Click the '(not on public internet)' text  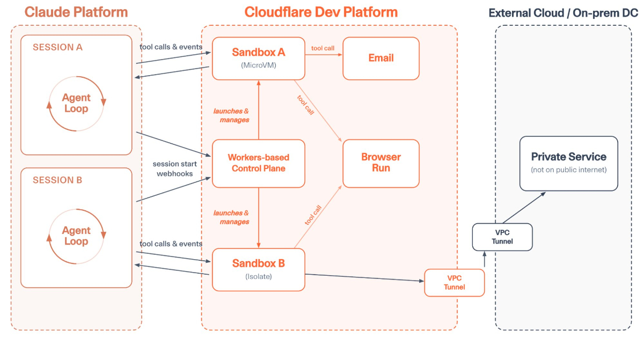(x=569, y=170)
